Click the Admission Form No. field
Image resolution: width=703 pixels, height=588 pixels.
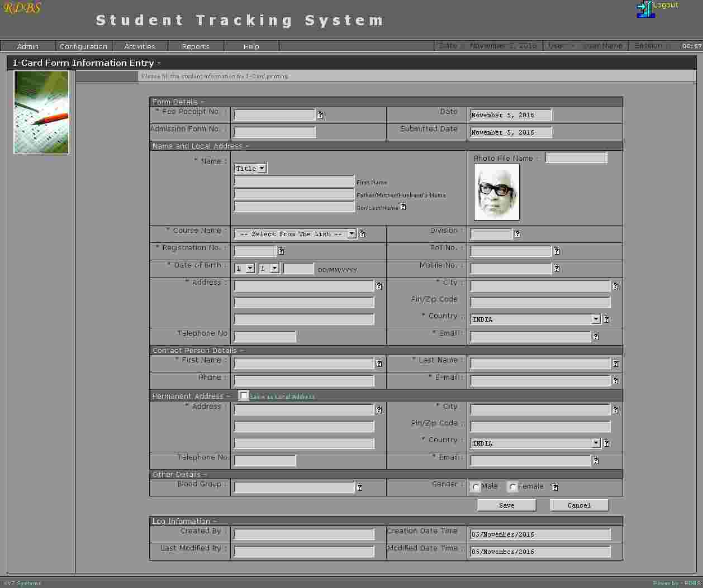(x=274, y=132)
